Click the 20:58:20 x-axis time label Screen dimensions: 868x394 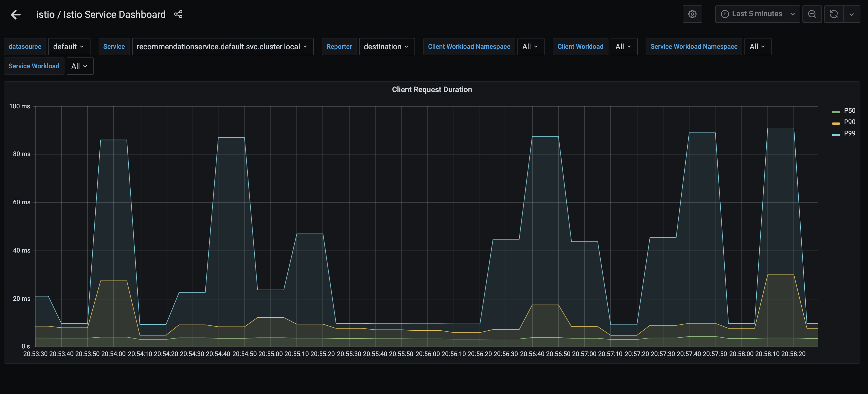pos(793,354)
